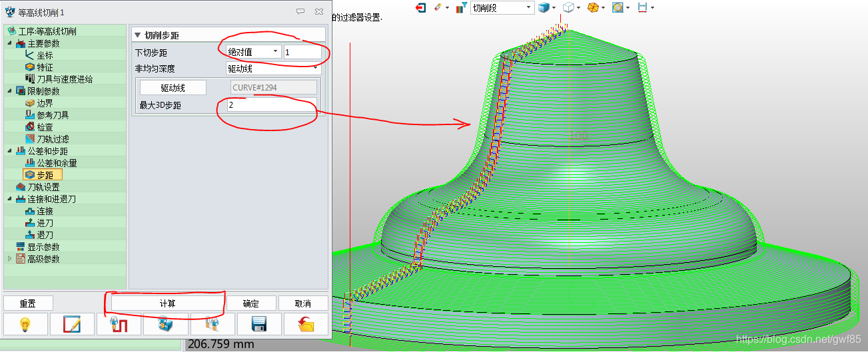Click the blue shaded cube display icon
The image size is (868, 352).
click(x=545, y=7)
